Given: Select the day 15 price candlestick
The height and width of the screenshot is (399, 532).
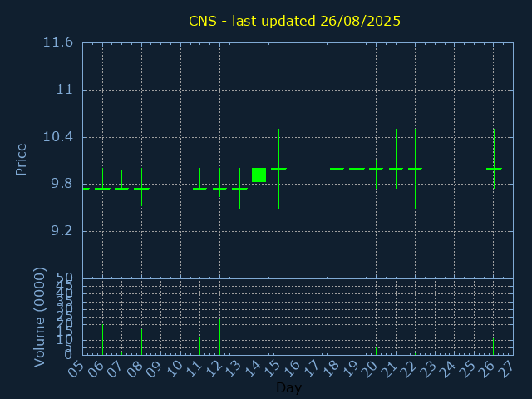Looking at the screenshot, I should 279,169.
